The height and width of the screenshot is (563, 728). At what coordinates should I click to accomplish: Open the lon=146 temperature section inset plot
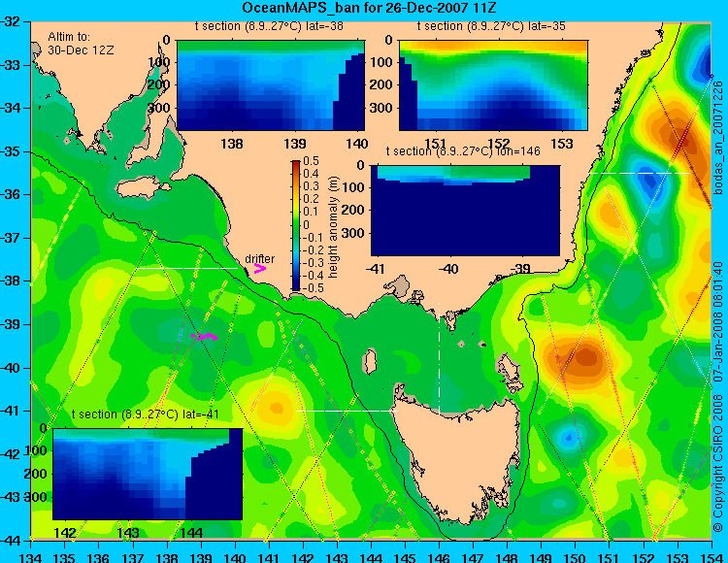pyautogui.click(x=465, y=211)
